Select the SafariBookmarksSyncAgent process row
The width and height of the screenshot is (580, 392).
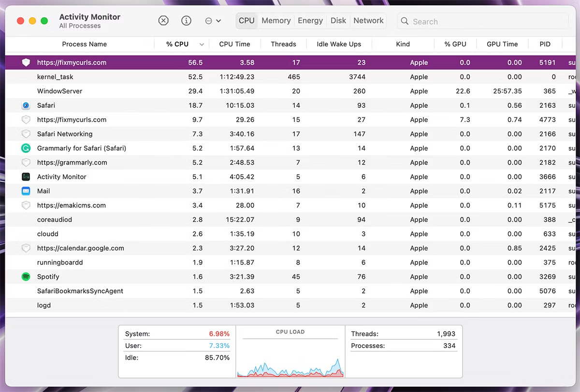(x=290, y=291)
